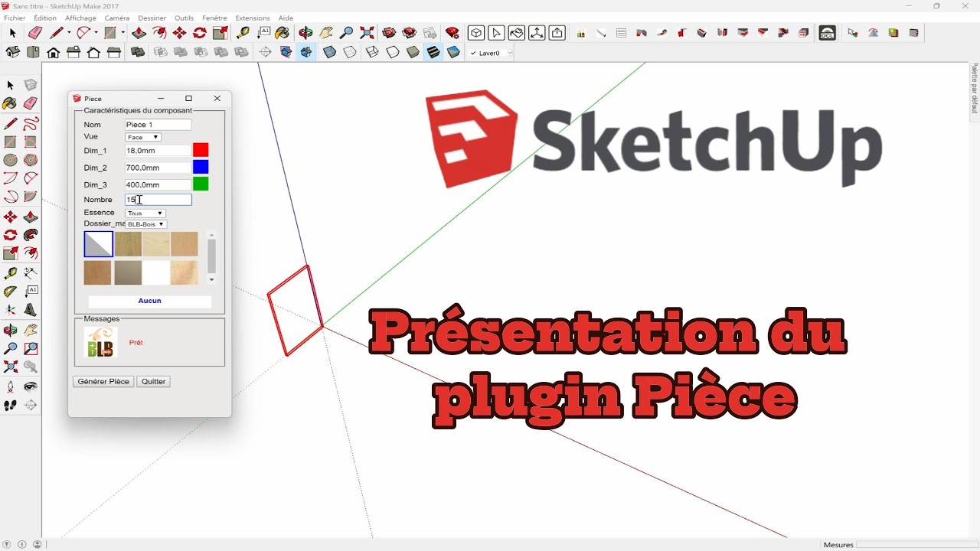Open the Vue dropdown showing Face
980x551 pixels.
[143, 137]
